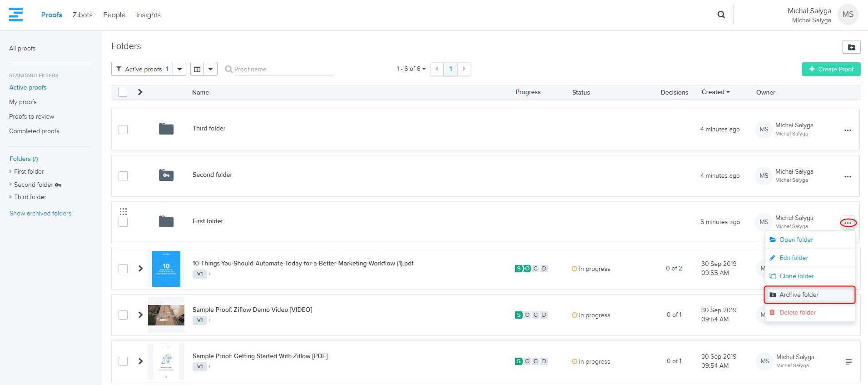Check the Third folder row checkbox
Image resolution: width=868 pixels, height=385 pixels.
point(123,130)
